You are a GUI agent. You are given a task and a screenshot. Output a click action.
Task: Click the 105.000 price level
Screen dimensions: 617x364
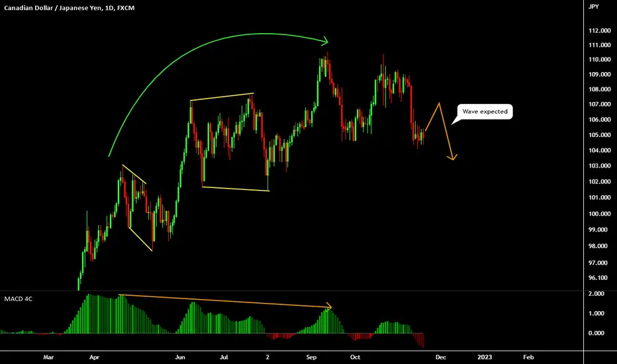pos(599,135)
